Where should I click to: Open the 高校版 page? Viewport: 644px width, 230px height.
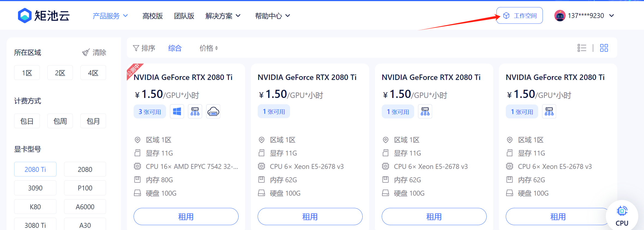point(152,16)
